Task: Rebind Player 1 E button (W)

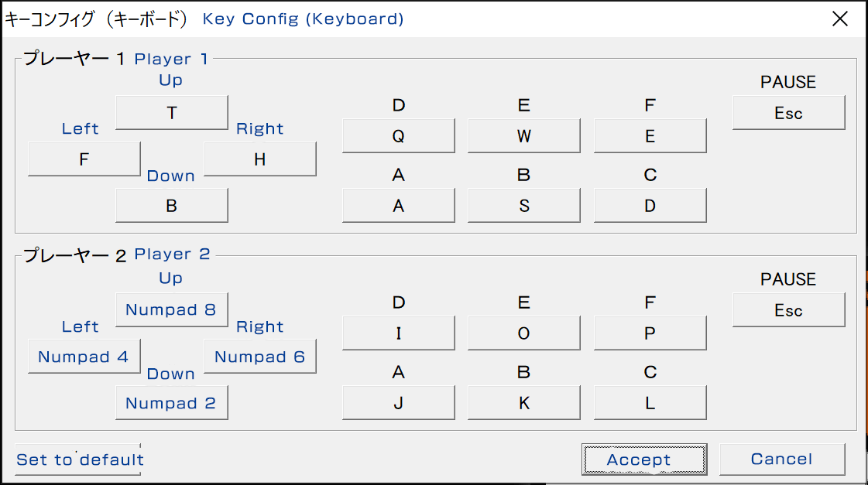Action: click(x=523, y=136)
